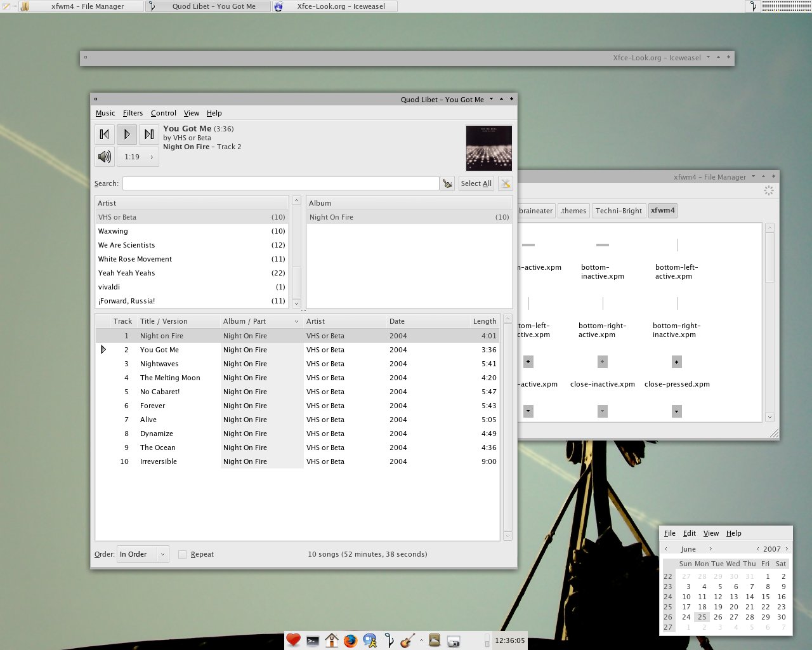Go to next year after 2007
The width and height of the screenshot is (812, 650).
click(x=787, y=549)
